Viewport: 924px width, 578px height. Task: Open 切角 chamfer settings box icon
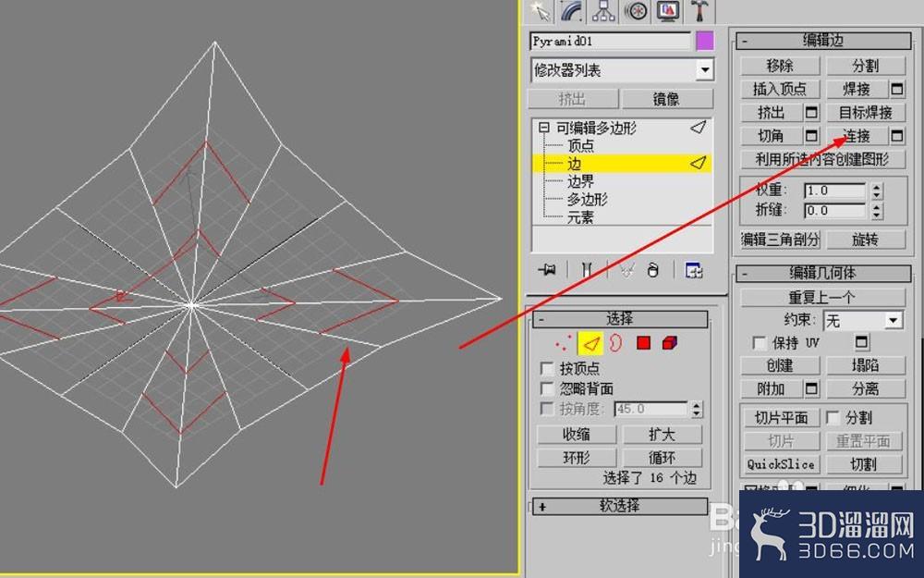pyautogui.click(x=811, y=136)
